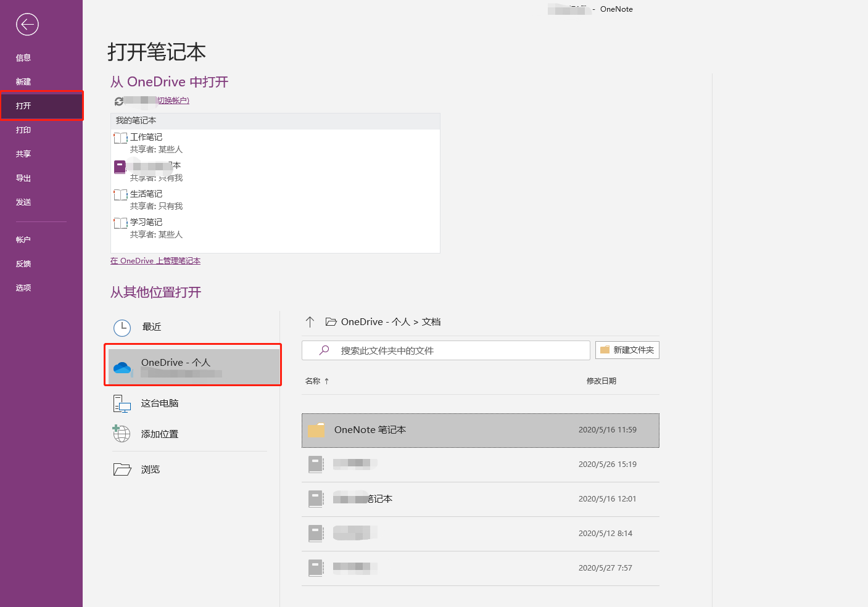
Task: Select 发送 in the sidebar
Action: [23, 202]
